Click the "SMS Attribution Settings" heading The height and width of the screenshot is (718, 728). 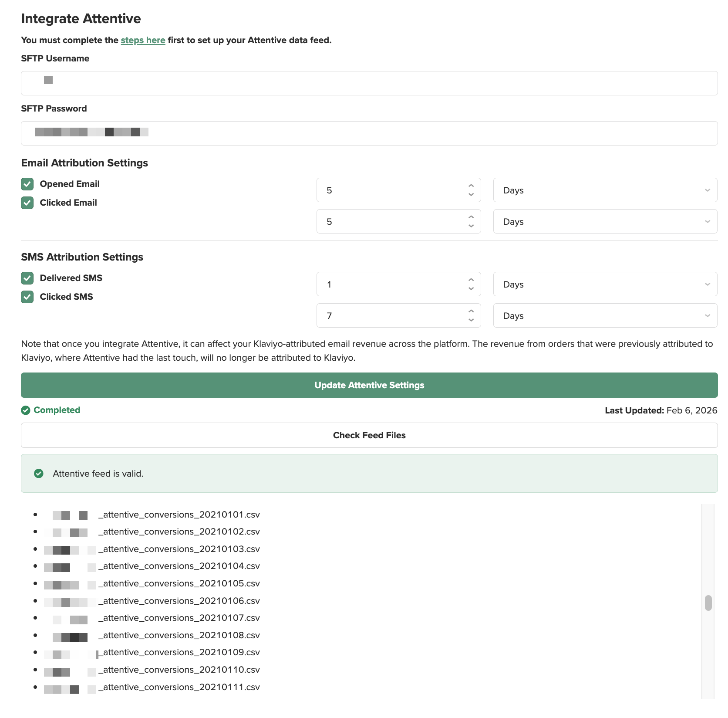(x=82, y=257)
